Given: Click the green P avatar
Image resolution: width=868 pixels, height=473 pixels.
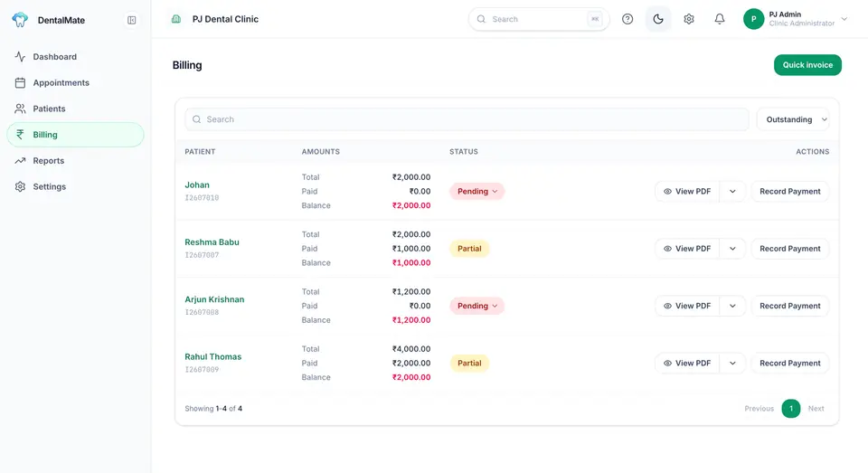Looking at the screenshot, I should point(753,19).
